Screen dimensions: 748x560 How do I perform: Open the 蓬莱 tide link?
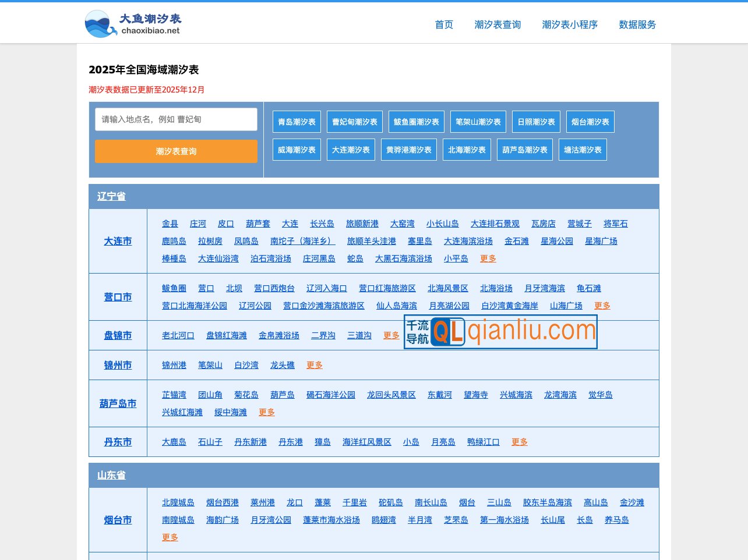pyautogui.click(x=322, y=502)
